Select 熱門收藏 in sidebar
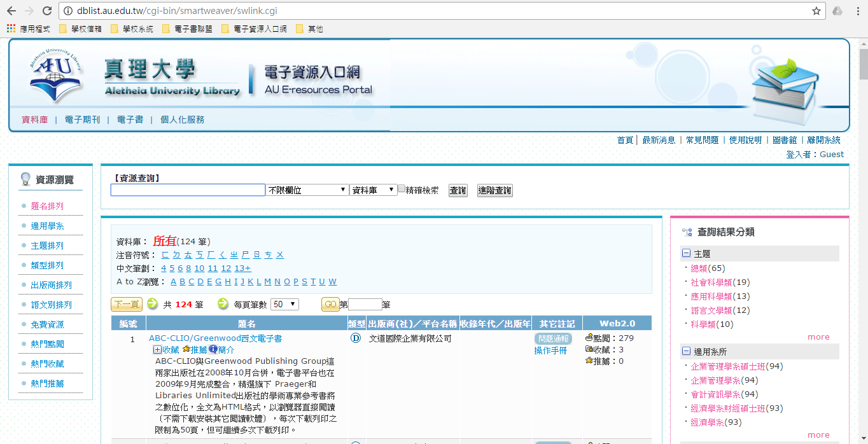Screen dimensions: 868x444 (x=47, y=364)
